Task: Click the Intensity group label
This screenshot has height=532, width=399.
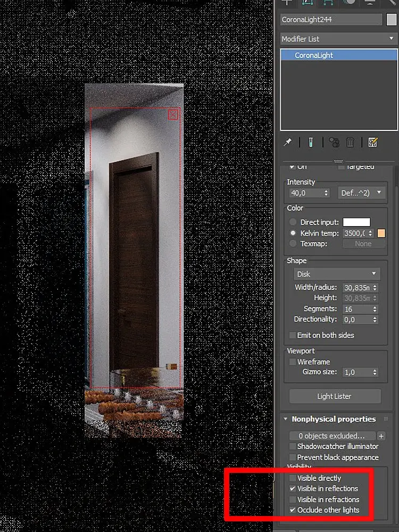Action: click(301, 182)
